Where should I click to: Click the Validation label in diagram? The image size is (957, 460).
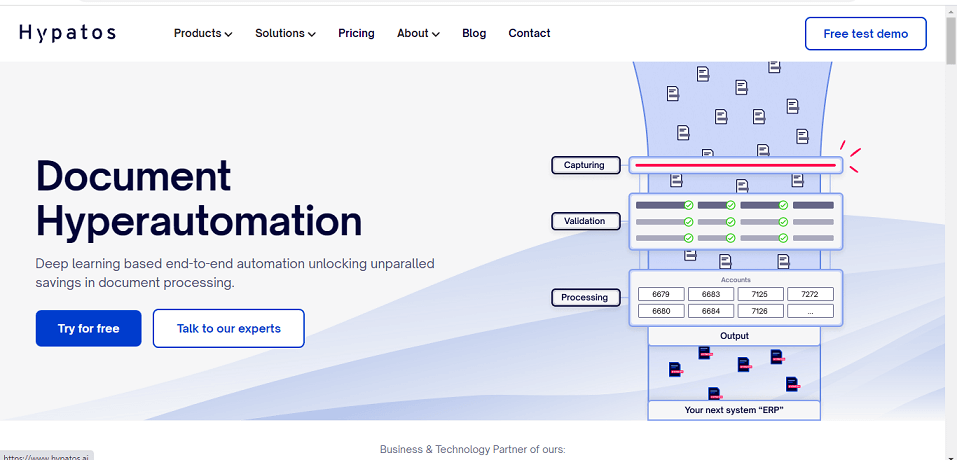[586, 221]
